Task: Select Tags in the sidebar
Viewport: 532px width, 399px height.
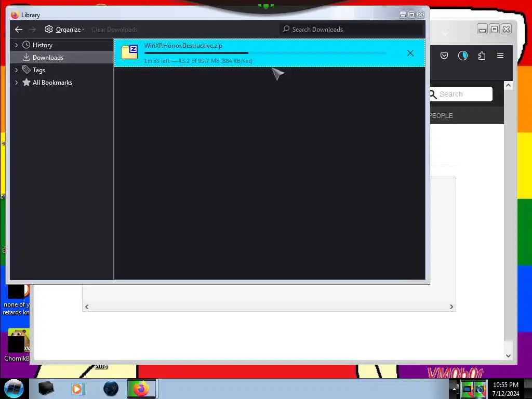Action: [x=38, y=70]
